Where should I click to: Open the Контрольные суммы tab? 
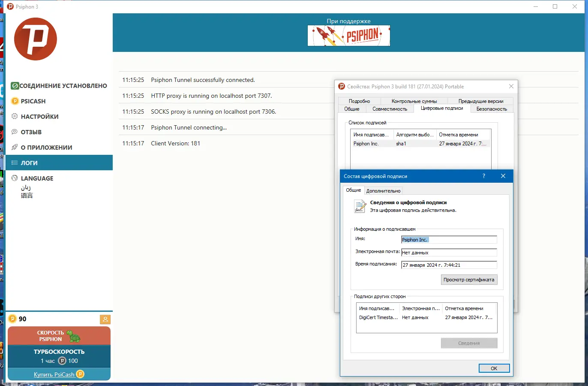coord(414,101)
